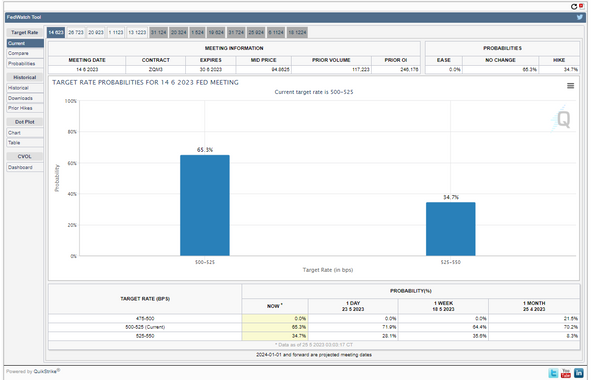Click the CVOL section header

pyautogui.click(x=25, y=156)
